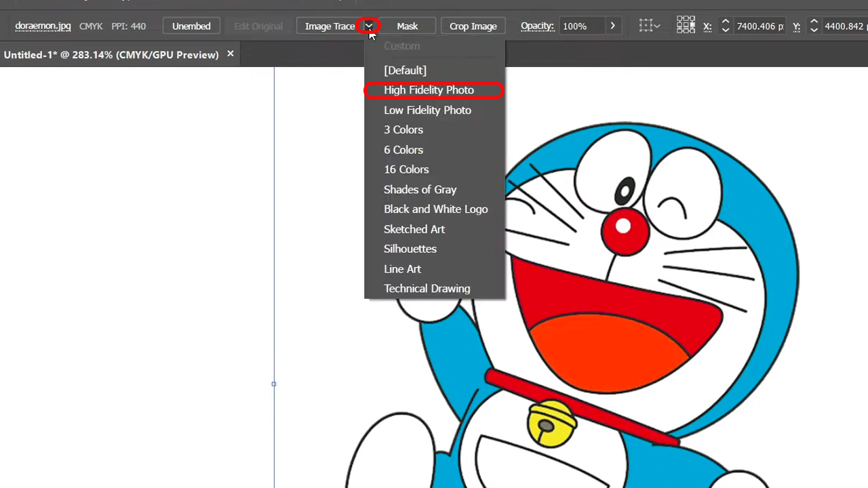Increase the X coordinate with the up arrow
Viewport: 868px width, 488px height.
(726, 21)
